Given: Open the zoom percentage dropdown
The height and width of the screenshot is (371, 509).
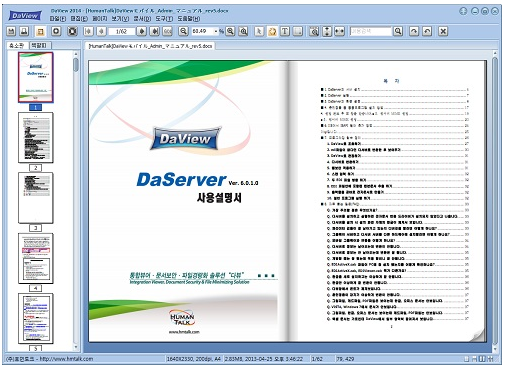Looking at the screenshot, I should [216, 31].
